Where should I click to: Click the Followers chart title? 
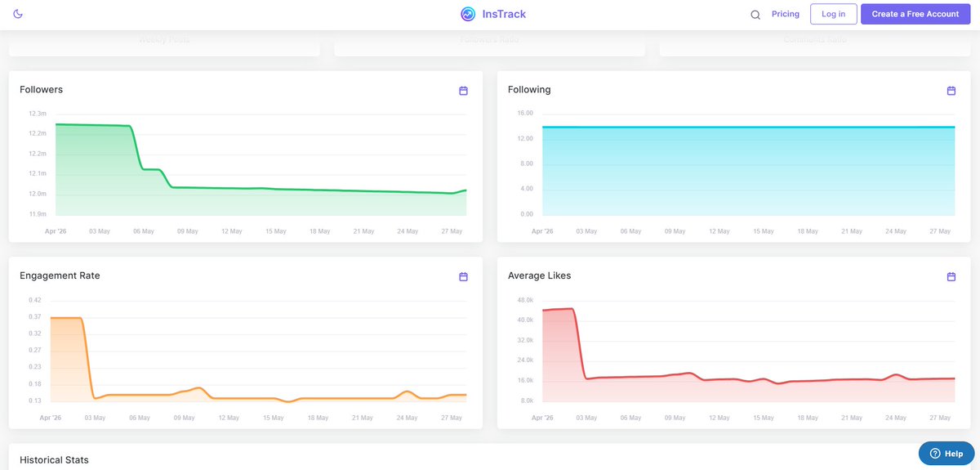click(x=41, y=89)
